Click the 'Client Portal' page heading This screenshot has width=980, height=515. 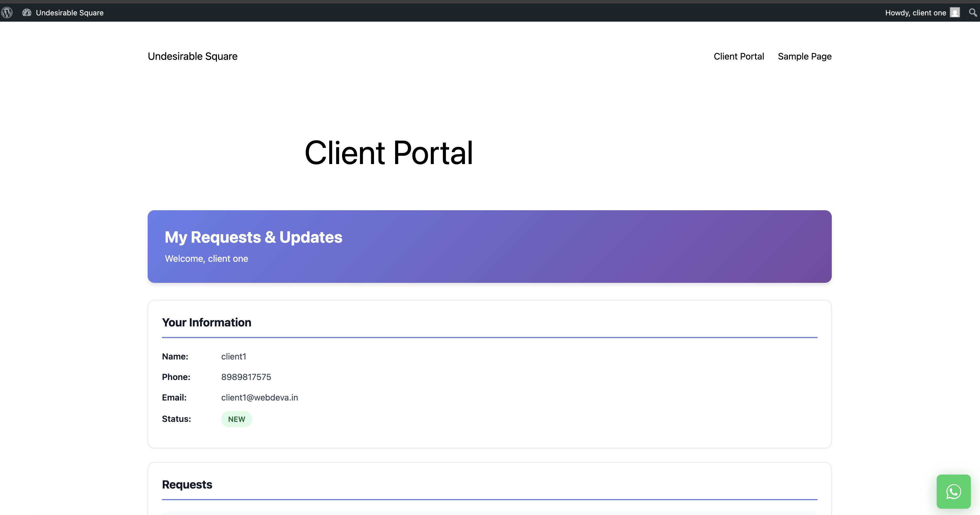pyautogui.click(x=389, y=152)
